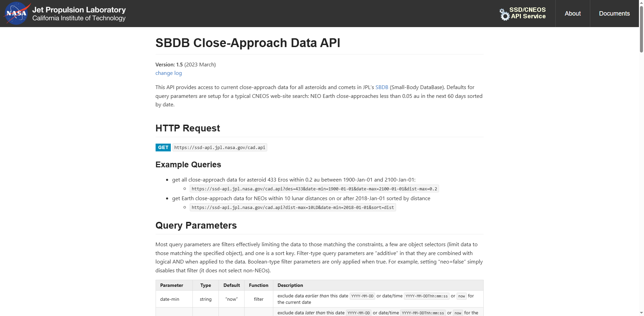Click the NASA meatball logo
This screenshot has height=316, width=644.
click(16, 13)
